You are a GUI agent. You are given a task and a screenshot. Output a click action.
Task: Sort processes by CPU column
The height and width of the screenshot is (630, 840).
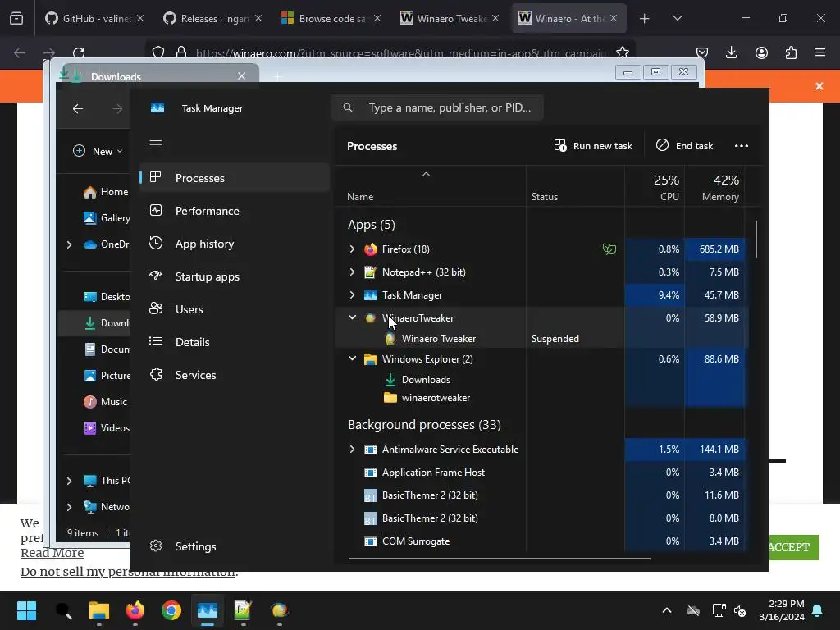pyautogui.click(x=655, y=186)
